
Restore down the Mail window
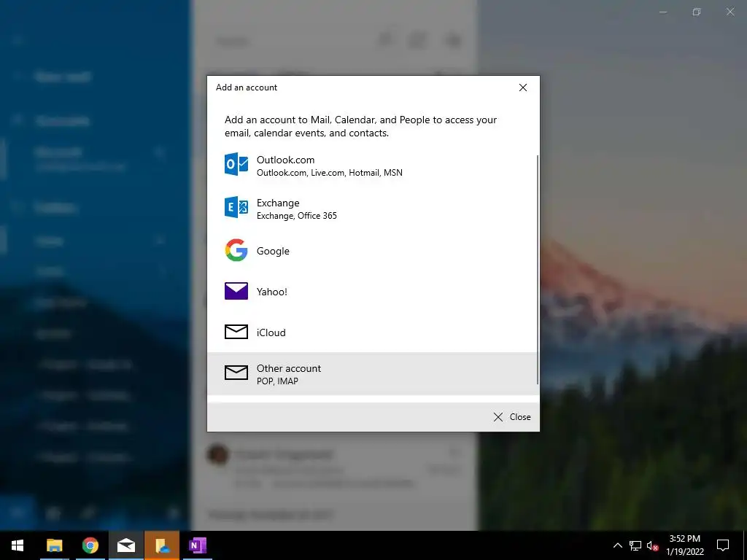pyautogui.click(x=697, y=12)
